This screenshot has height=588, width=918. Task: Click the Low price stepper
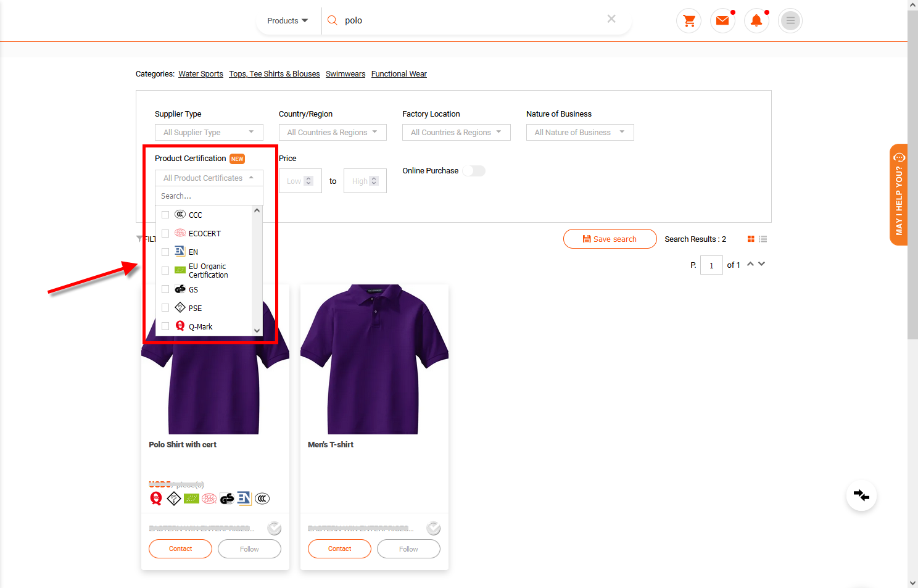[309, 181]
